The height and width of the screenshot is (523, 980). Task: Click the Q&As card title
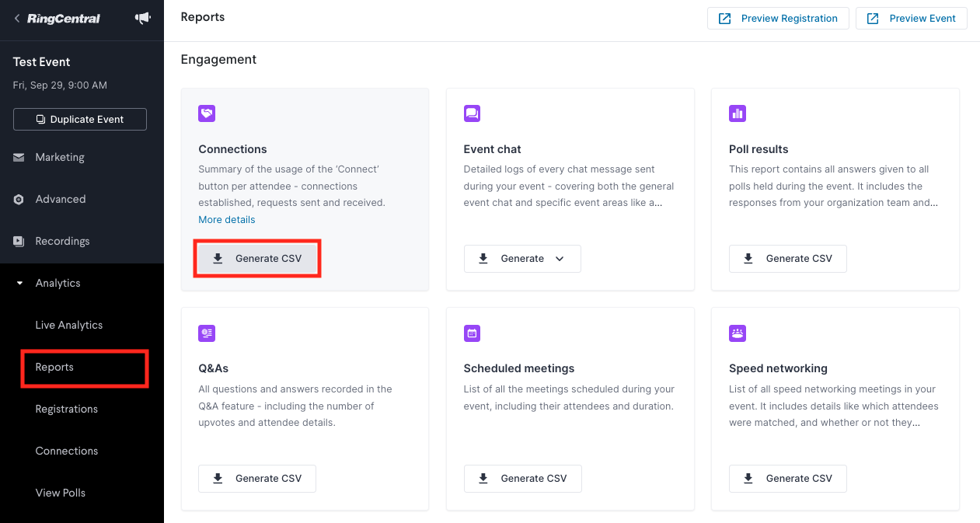[214, 369]
